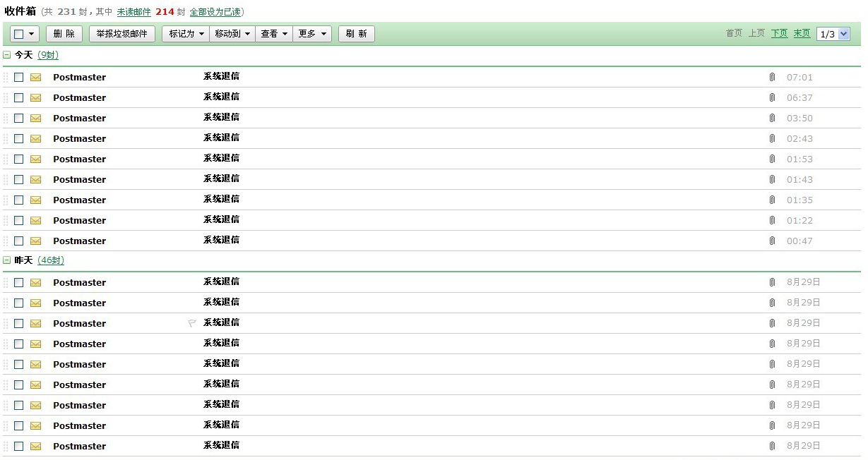Check the box for the 01:22 email
This screenshot has height=460, width=868.
point(19,221)
